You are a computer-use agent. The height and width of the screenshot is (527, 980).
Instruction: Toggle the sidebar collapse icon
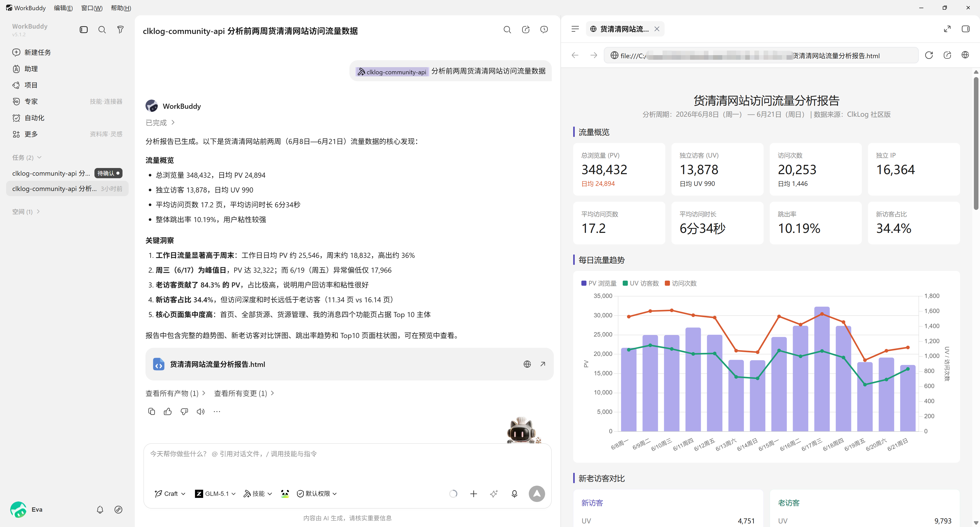tap(84, 30)
